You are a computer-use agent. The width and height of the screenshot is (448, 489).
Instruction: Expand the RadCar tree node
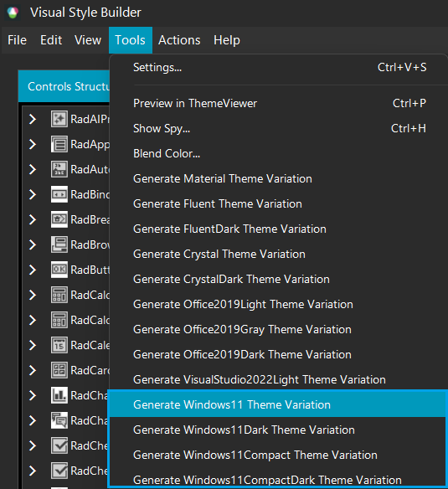(x=33, y=370)
